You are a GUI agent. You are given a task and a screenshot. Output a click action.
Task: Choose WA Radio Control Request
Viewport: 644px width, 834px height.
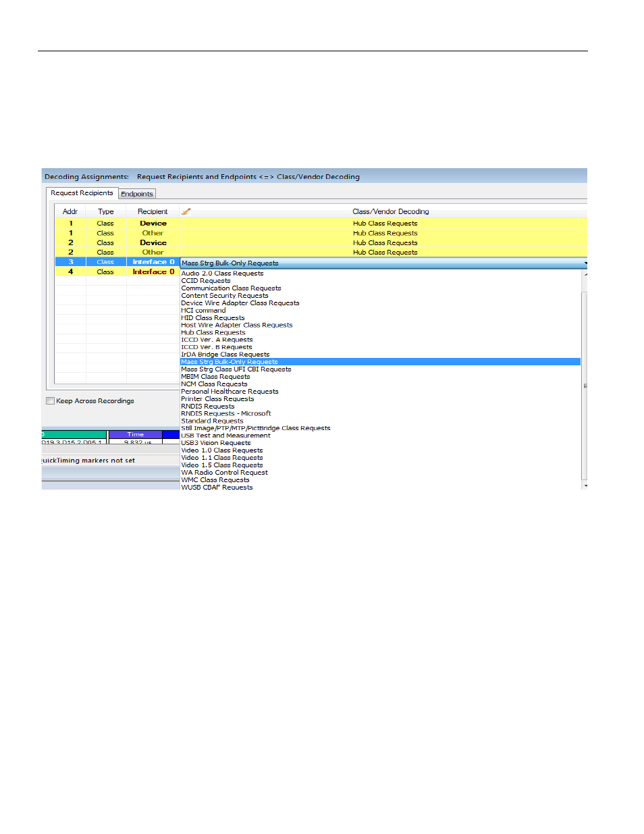tap(224, 473)
